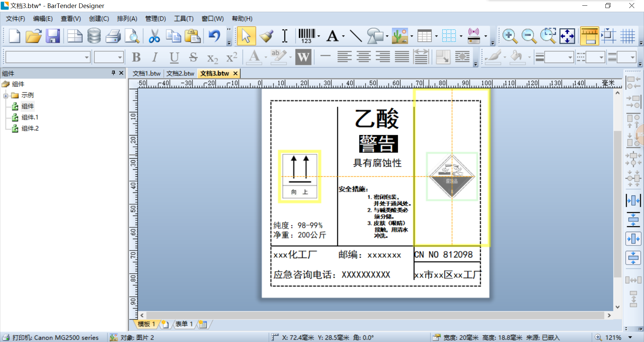Toggle Bold text formatting
Screen dimensions: 644x342
point(136,57)
